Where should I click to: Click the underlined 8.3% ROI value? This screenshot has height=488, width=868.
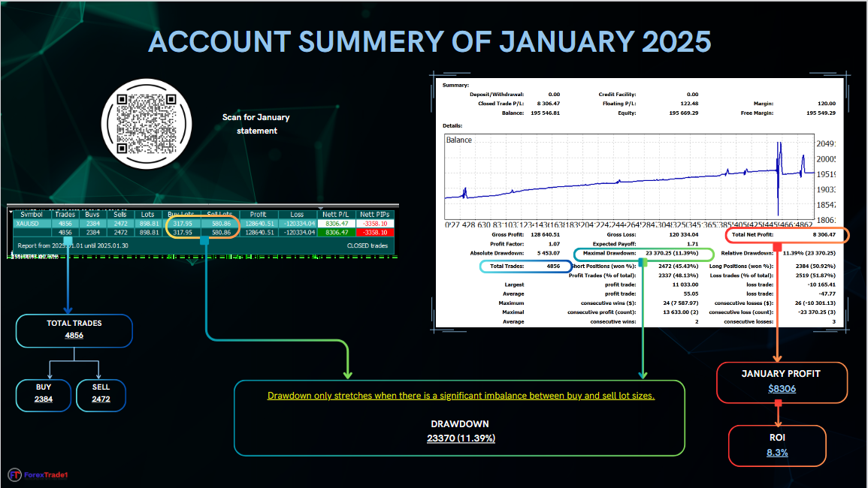(x=777, y=452)
